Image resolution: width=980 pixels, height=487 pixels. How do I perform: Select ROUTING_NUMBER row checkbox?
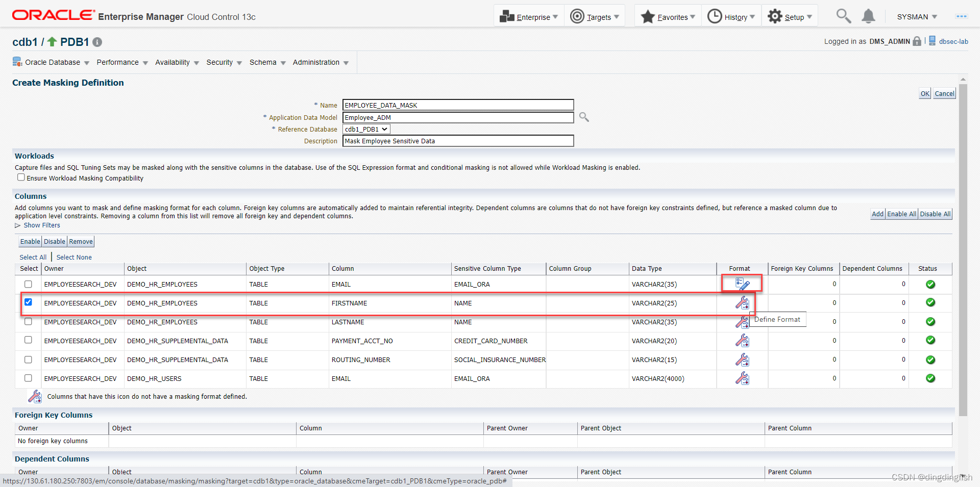pos(28,360)
